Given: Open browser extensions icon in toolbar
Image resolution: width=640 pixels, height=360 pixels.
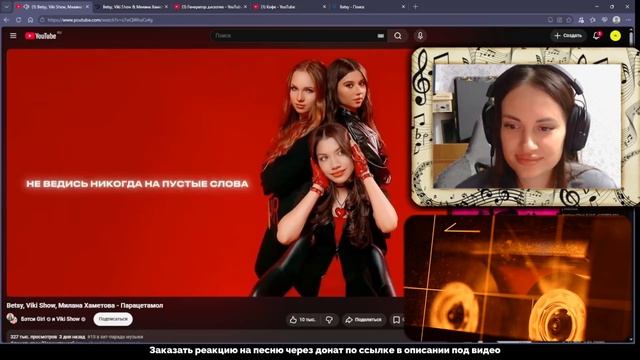Looking at the screenshot, I should 581,20.
